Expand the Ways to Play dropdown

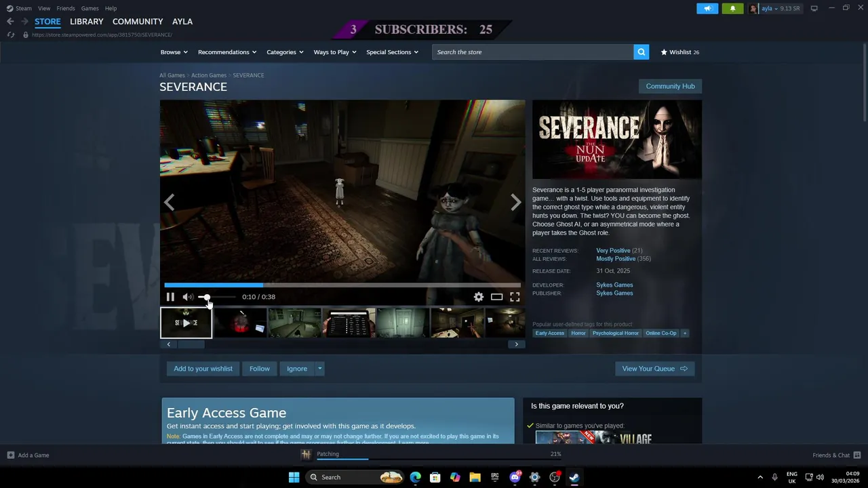tap(335, 52)
